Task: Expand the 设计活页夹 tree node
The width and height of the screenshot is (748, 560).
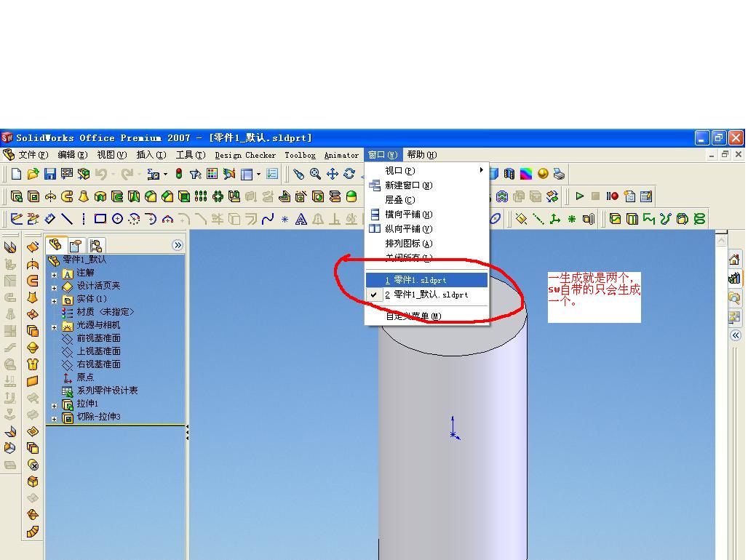Action: (54, 288)
